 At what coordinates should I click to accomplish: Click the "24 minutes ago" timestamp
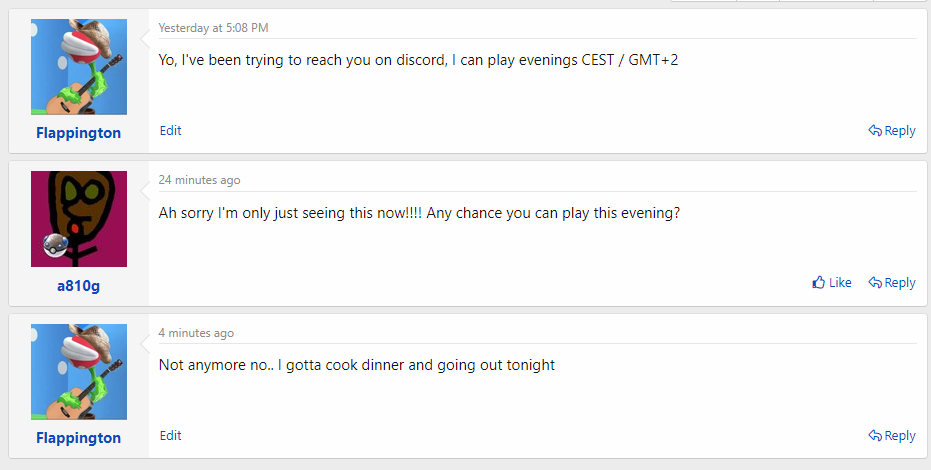coord(199,180)
